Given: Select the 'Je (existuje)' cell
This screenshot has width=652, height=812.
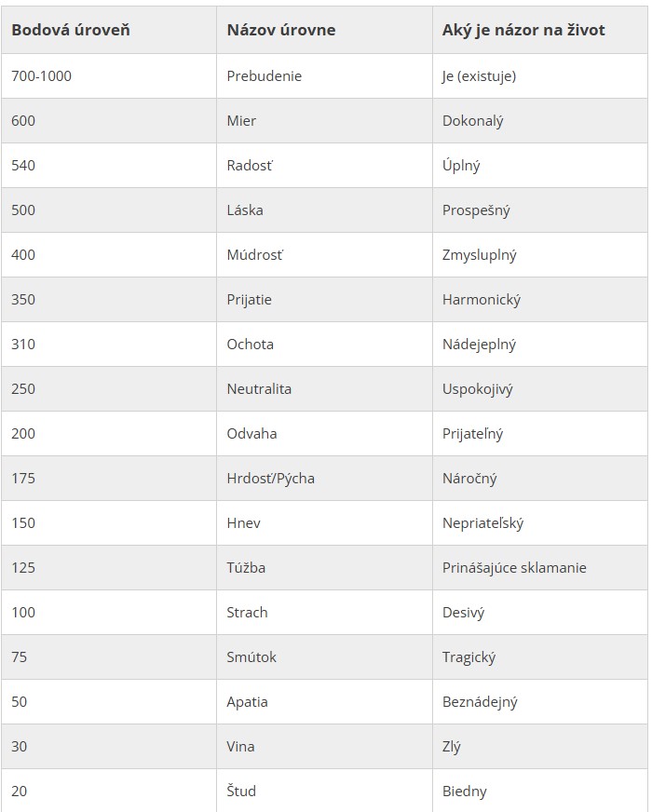Looking at the screenshot, I should 540,76.
